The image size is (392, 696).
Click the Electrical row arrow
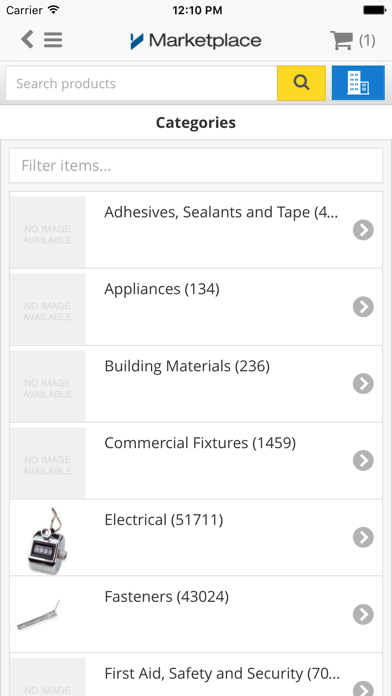(x=363, y=538)
